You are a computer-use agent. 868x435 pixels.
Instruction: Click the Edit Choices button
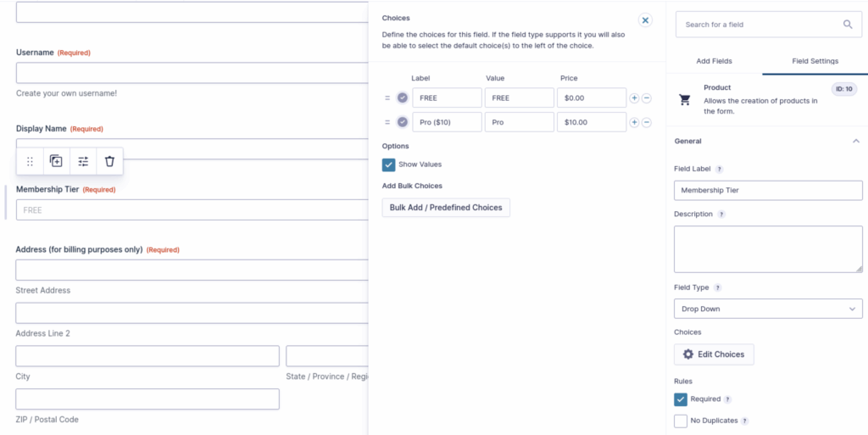714,354
